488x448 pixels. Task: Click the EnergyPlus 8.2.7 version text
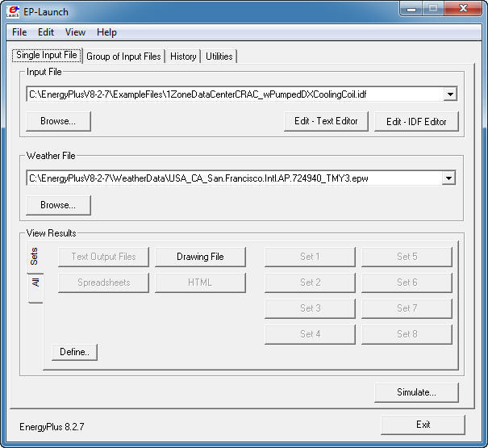[52, 426]
